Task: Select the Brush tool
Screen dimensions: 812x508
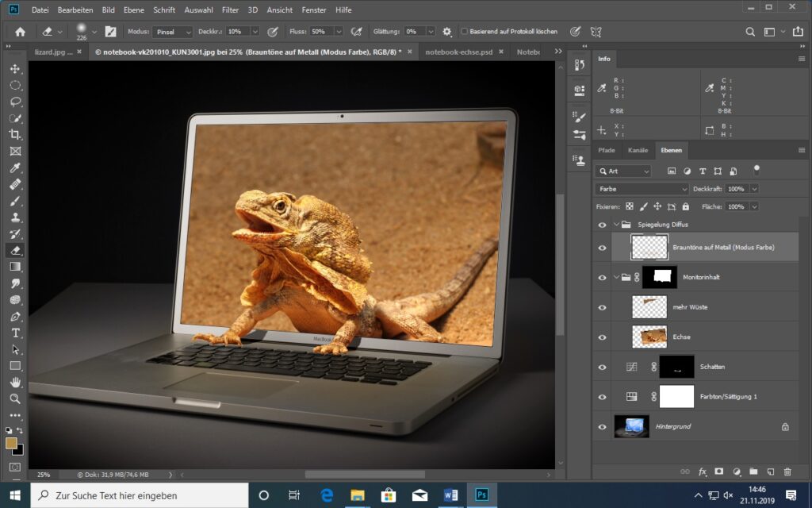Action: tap(15, 201)
